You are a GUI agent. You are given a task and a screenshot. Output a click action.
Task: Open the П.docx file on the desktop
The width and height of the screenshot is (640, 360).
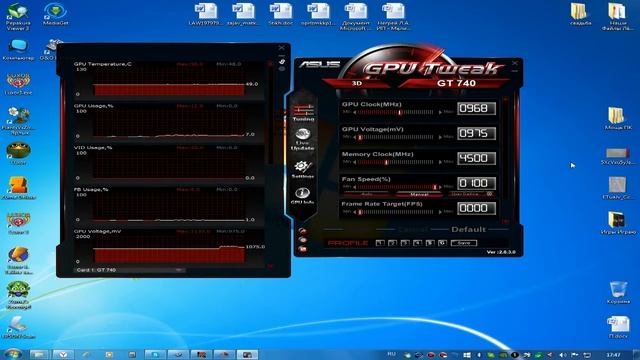point(618,327)
